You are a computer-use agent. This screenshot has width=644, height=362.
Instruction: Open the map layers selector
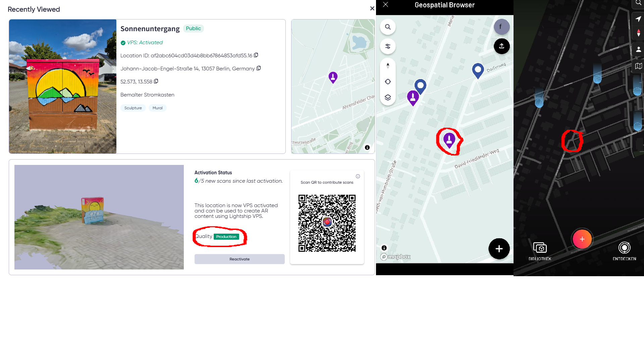tap(388, 98)
